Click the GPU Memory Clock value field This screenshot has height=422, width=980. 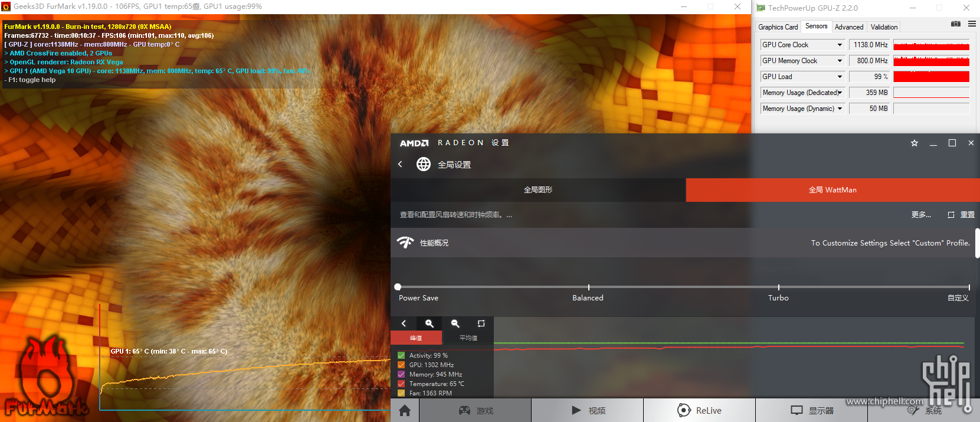point(870,61)
